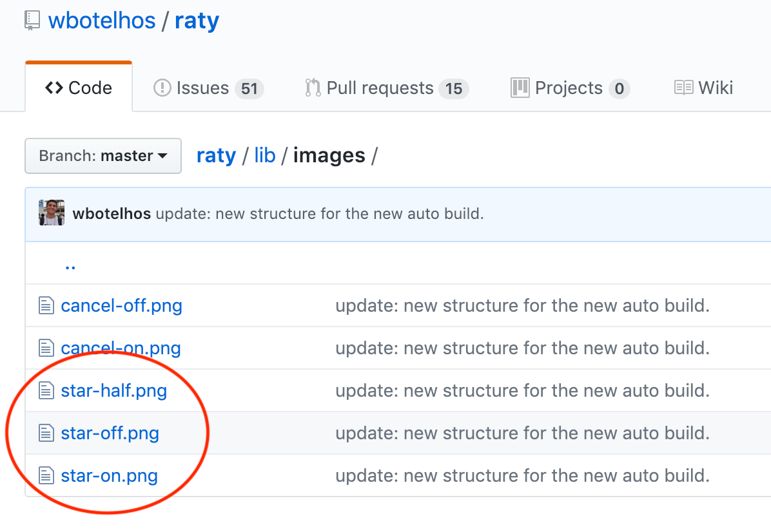
Task: Go to the Projects tab
Action: 570,88
